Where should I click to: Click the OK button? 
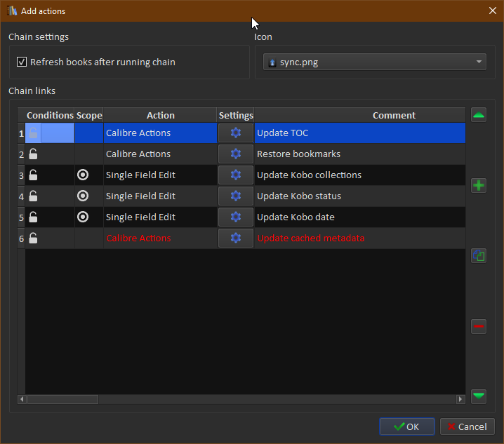click(x=407, y=426)
